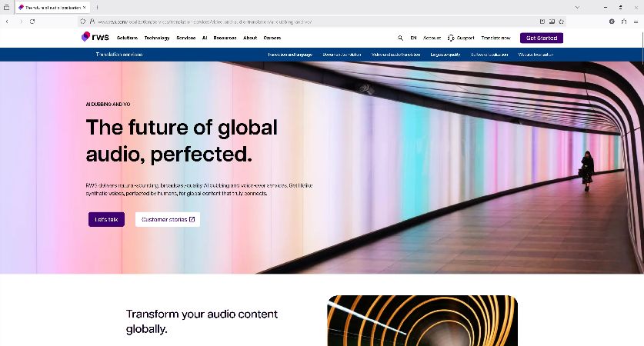Bookmark this page with the star
Viewport: 644px width, 346px height.
[x=562, y=22]
